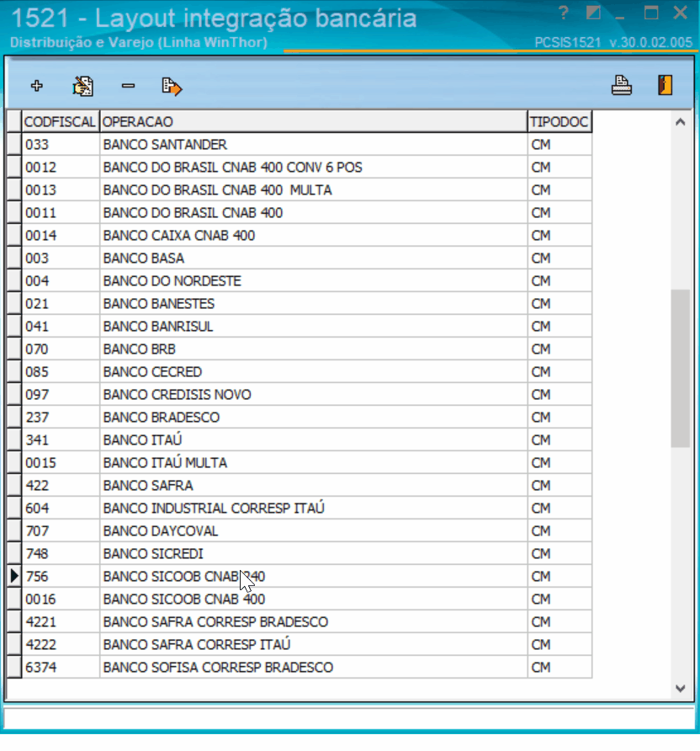700x751 pixels.
Task: Click the plus icon to add layout
Action: click(37, 86)
